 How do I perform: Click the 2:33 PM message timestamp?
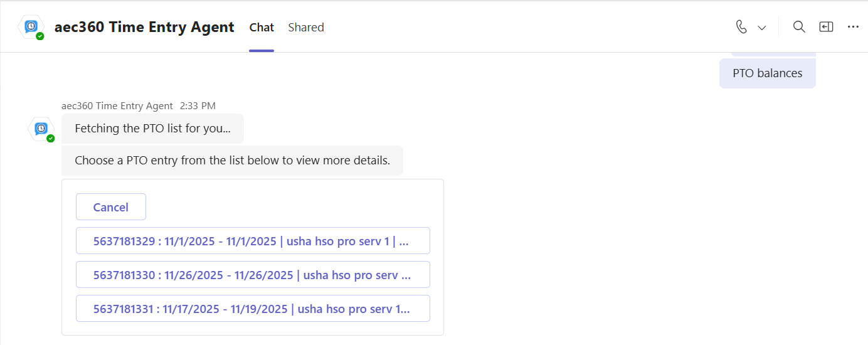point(198,106)
